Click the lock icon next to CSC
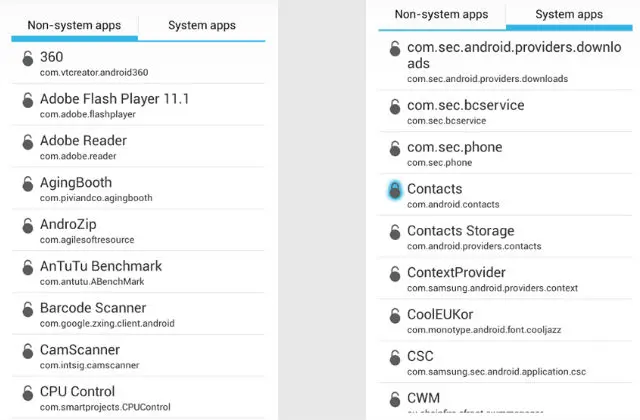Viewport: 640px width, 420px height. 395,357
